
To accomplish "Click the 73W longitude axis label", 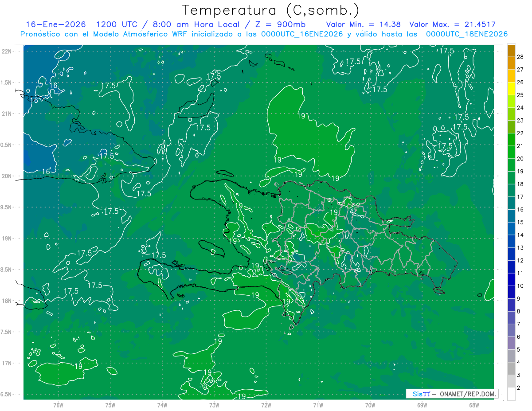I will point(214,405).
